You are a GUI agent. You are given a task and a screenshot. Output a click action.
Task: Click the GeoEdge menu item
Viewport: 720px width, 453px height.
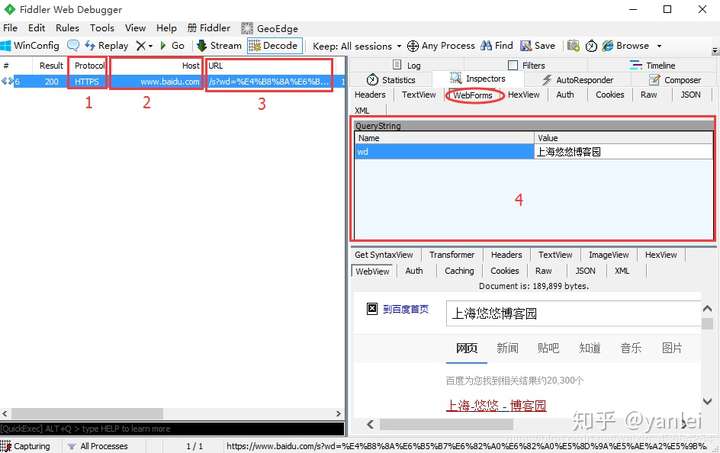pyautogui.click(x=270, y=28)
